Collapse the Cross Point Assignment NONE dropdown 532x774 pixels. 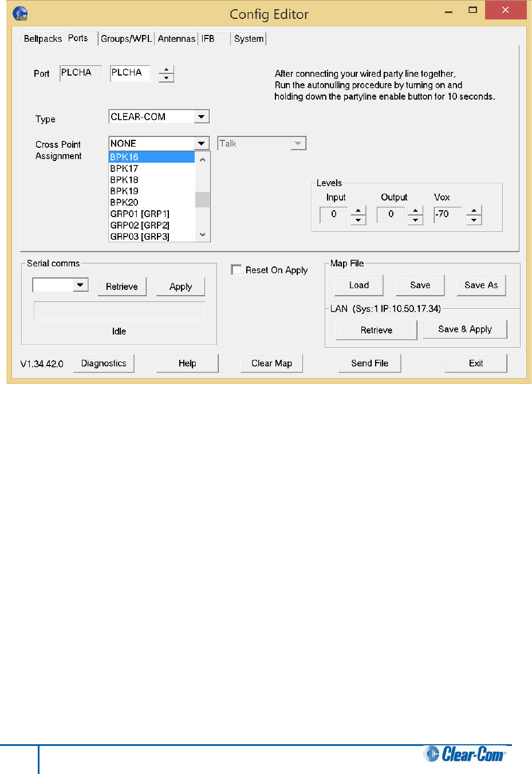pos(201,143)
